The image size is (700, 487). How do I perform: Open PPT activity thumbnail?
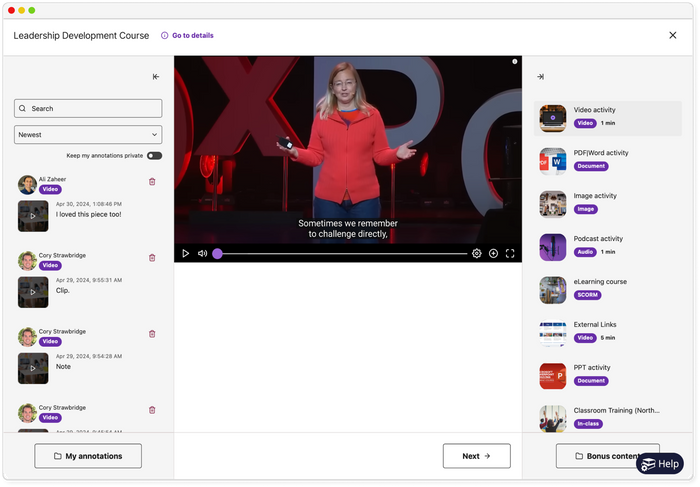(x=553, y=376)
